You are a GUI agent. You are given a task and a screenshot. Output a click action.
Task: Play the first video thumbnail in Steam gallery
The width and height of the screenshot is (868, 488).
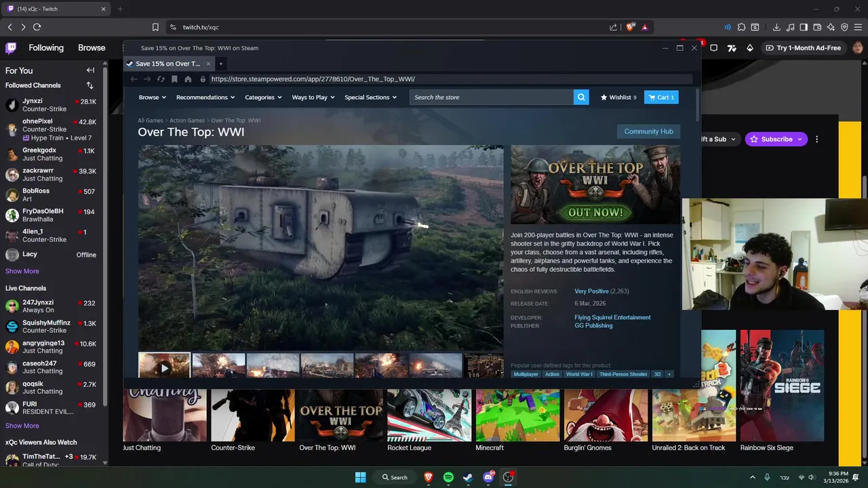click(x=164, y=366)
